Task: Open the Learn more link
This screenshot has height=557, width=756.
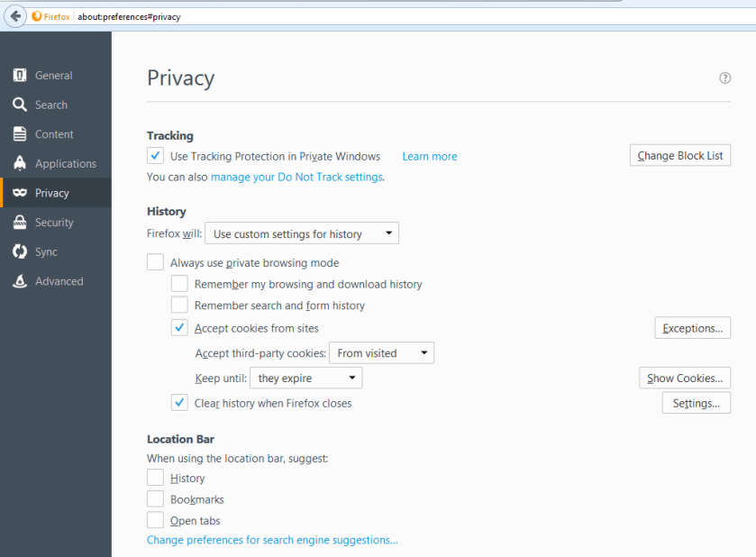Action: point(429,156)
